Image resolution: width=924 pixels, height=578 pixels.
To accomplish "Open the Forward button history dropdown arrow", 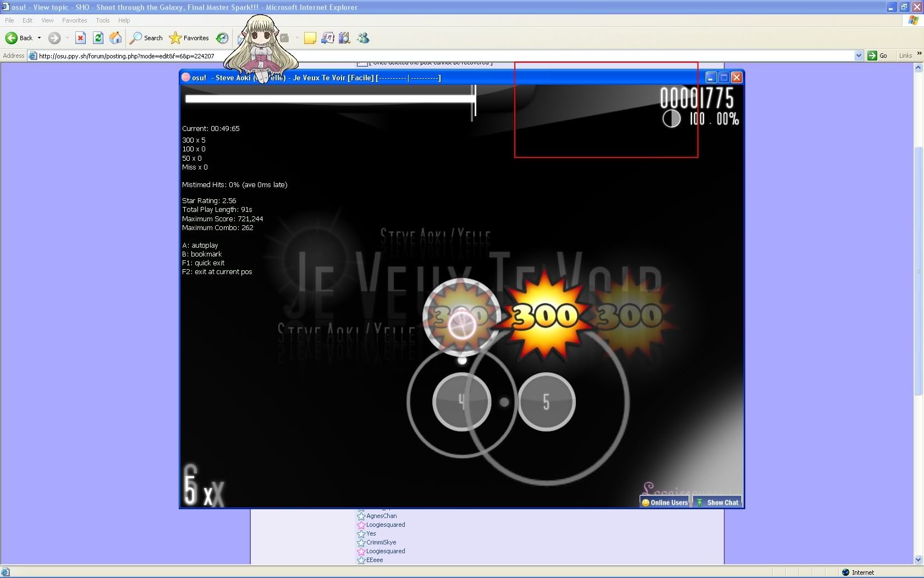I will click(x=67, y=38).
